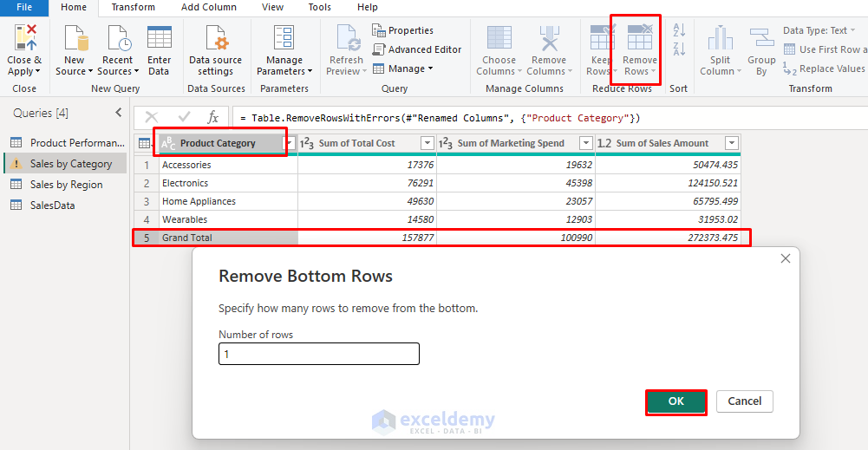
Task: Switch to the Tools tab
Action: point(319,7)
